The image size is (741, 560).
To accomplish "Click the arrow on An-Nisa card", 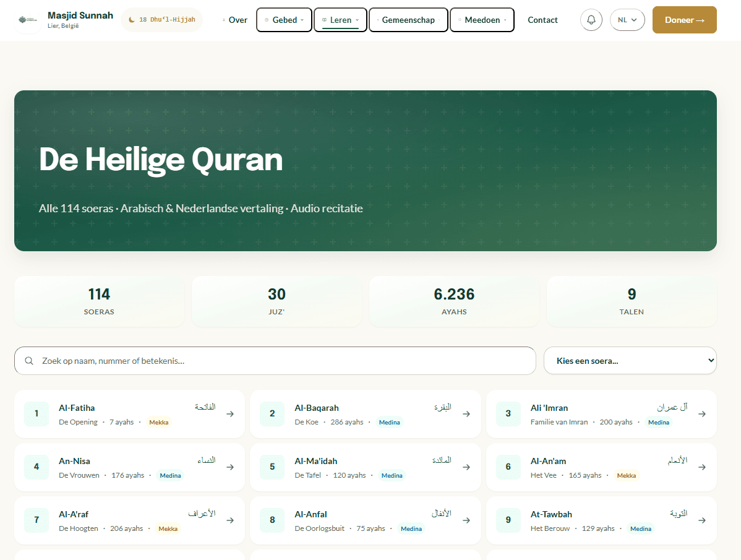I will (230, 467).
